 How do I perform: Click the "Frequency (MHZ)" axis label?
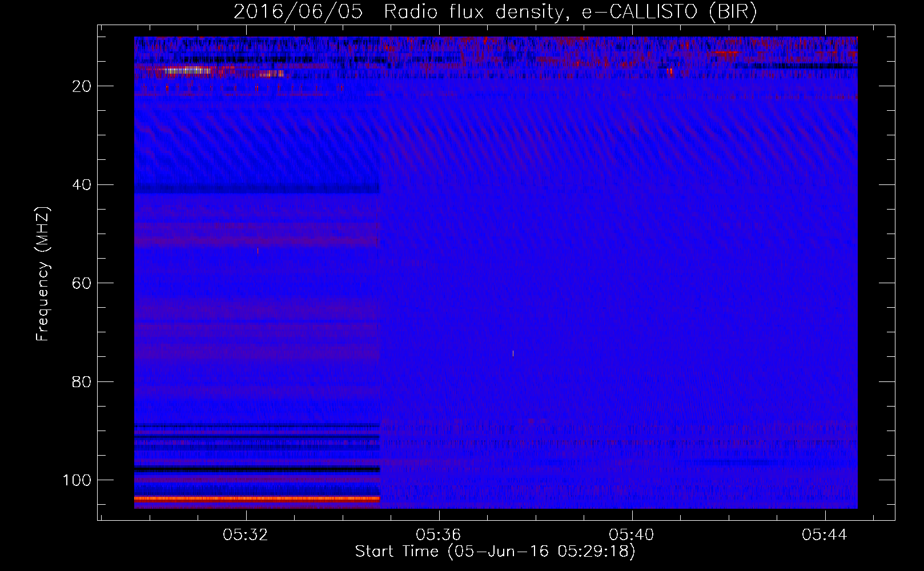click(x=43, y=274)
